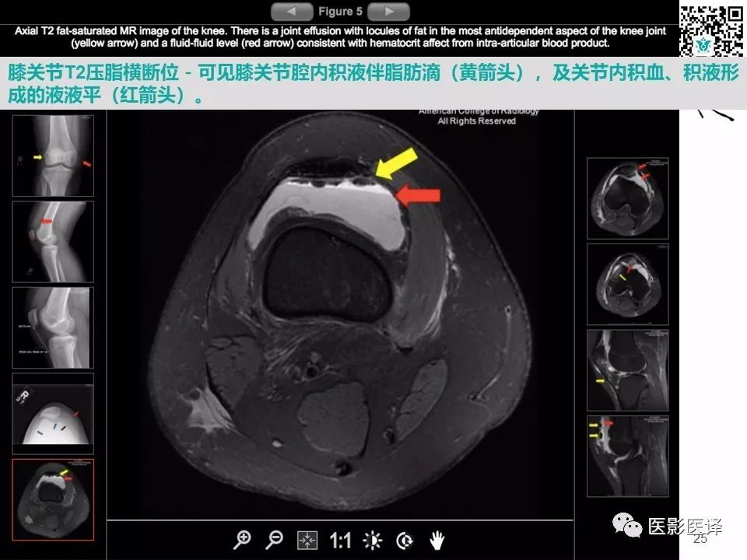Click the 医影医择 WeChat logo
Viewport: 747px width, 560px height.
[x=622, y=523]
